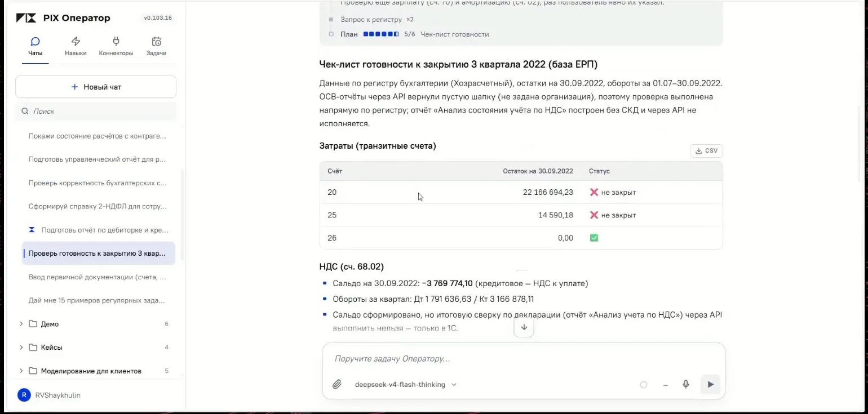The image size is (868, 414).
Task: Start voice input with the microphone icon
Action: tap(686, 385)
